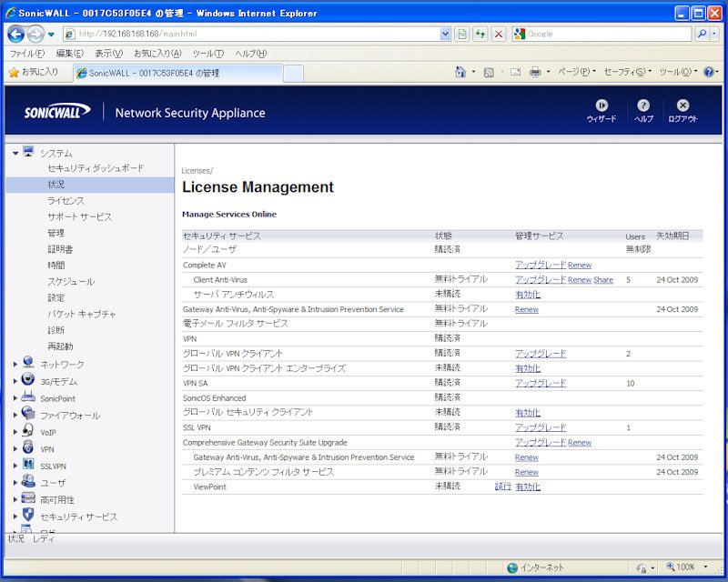
Task: Open the SonicWALL Help icon
Action: click(x=643, y=105)
